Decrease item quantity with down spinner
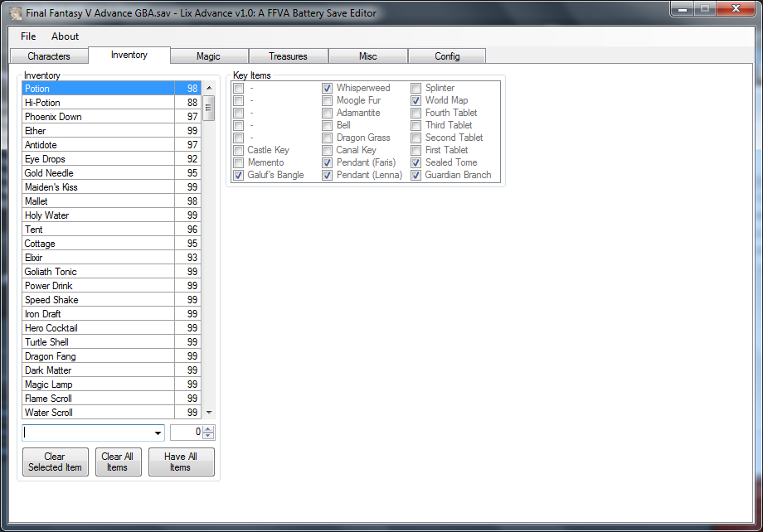Screen dimensions: 763x532 click(208, 436)
